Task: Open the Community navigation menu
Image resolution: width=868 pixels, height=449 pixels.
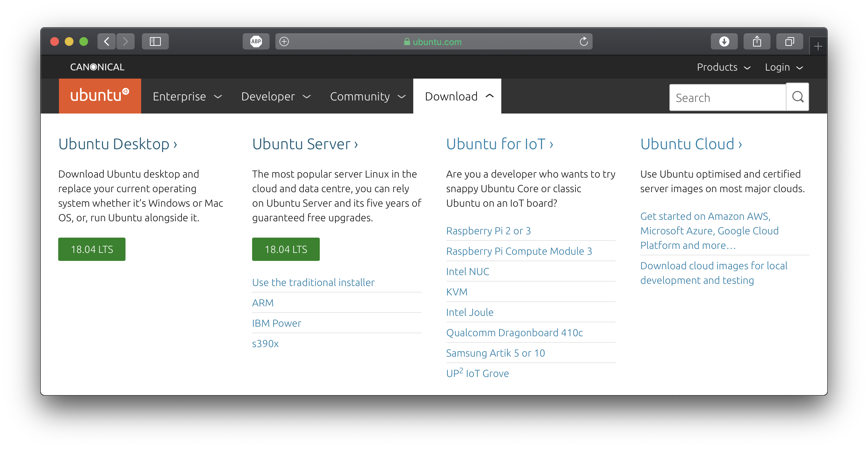Action: pos(367,96)
